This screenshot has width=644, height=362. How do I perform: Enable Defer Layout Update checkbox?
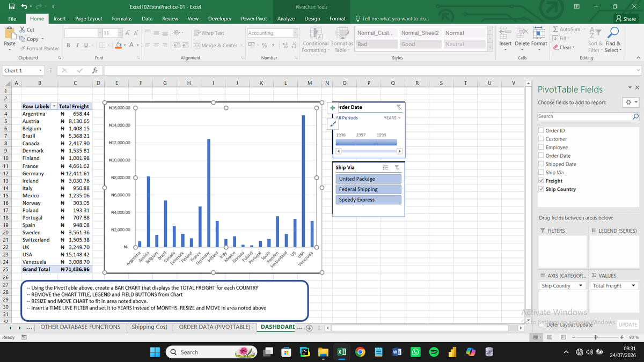tap(541, 324)
